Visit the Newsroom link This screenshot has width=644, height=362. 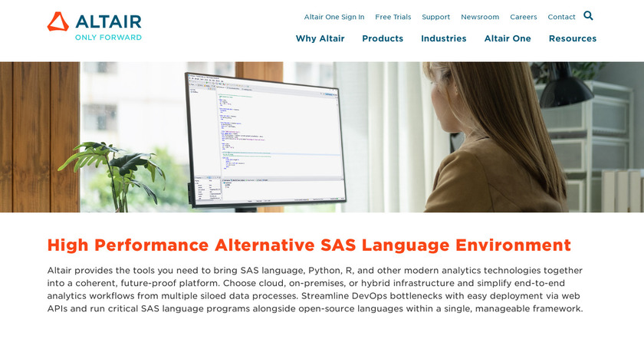tap(480, 17)
